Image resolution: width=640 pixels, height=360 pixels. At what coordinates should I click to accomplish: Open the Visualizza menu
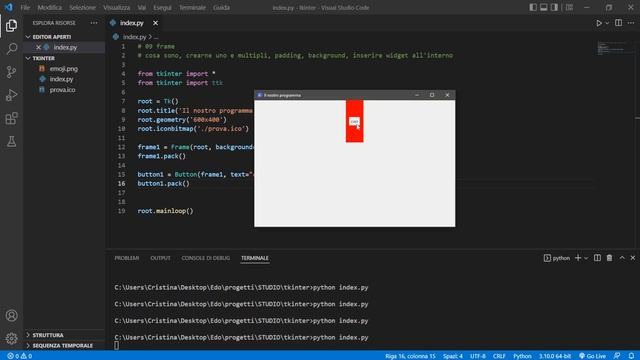click(116, 7)
